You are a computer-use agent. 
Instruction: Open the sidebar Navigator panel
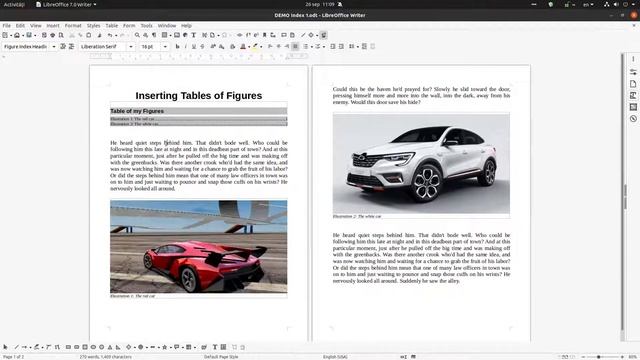click(633, 119)
